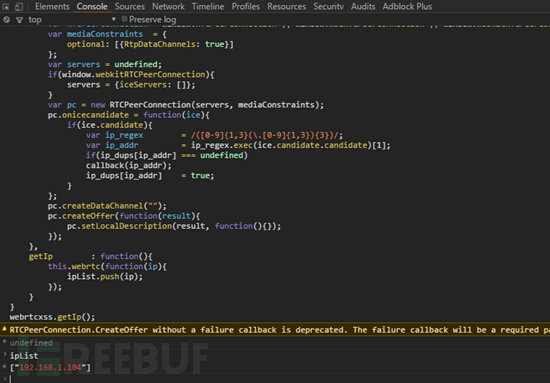
Task: Switch to the Elements tab
Action: 52,6
